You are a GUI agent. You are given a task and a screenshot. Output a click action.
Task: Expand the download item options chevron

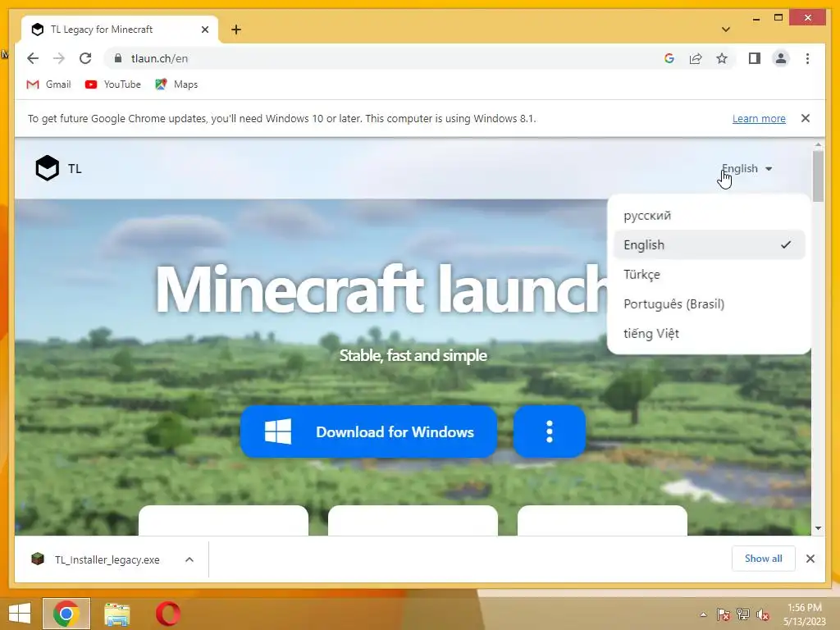pos(189,559)
